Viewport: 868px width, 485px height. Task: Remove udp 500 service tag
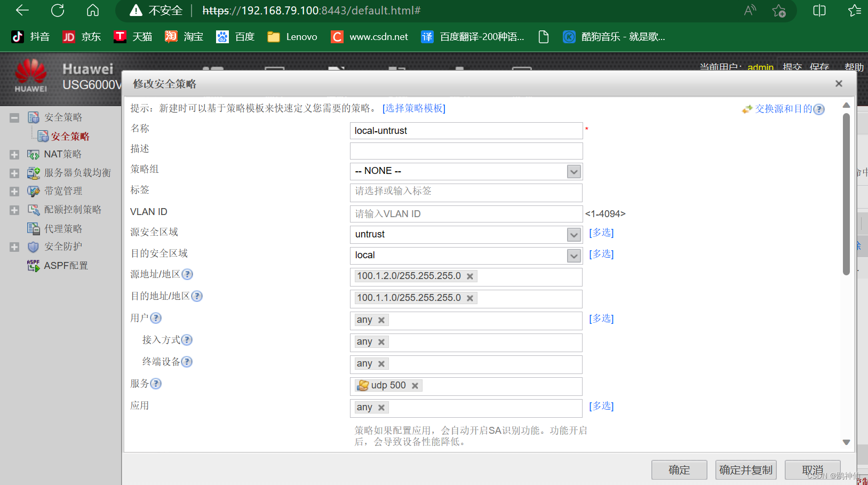pyautogui.click(x=415, y=386)
